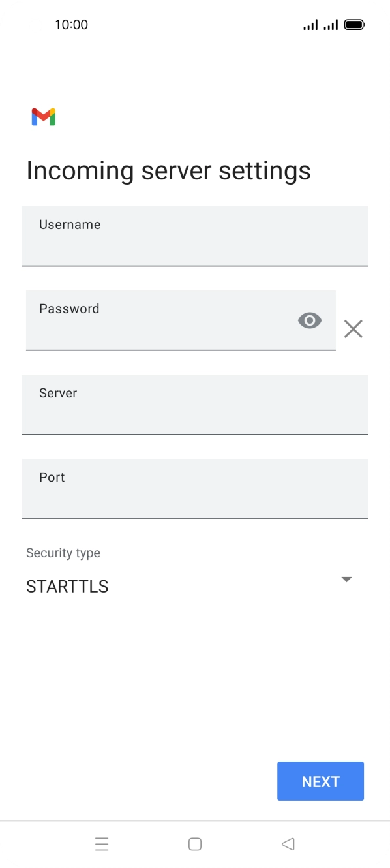Tap the clock in the status bar
The image size is (390, 868).
tap(72, 24)
